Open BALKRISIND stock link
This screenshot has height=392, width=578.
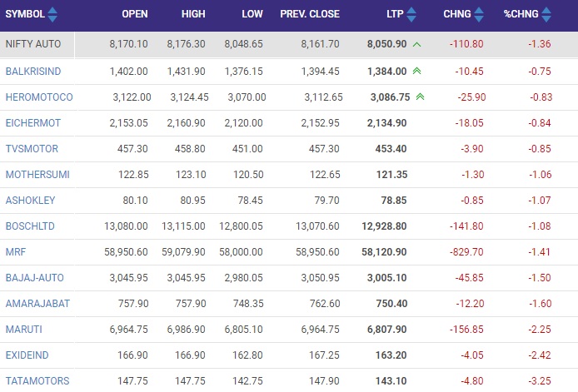(33, 71)
